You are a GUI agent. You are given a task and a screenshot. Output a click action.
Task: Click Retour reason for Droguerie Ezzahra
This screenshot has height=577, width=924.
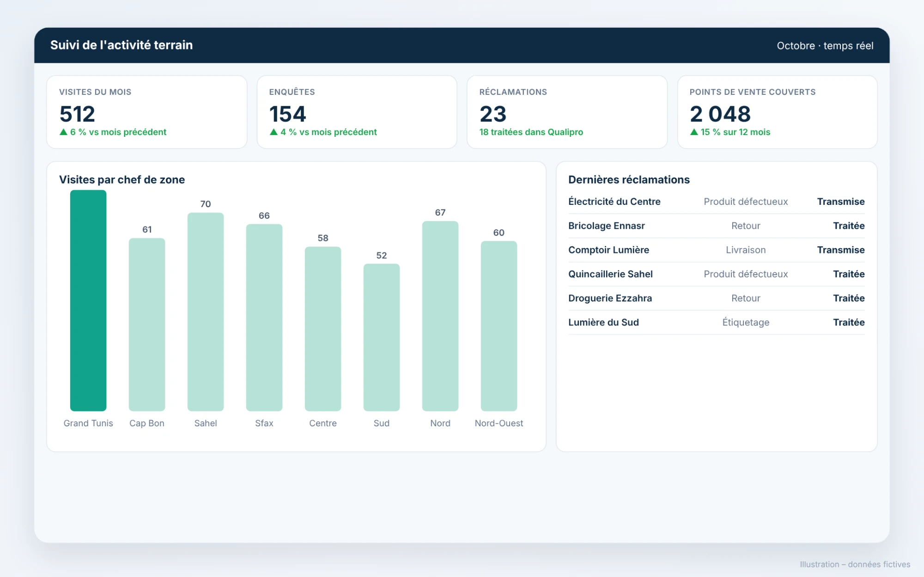746,298
